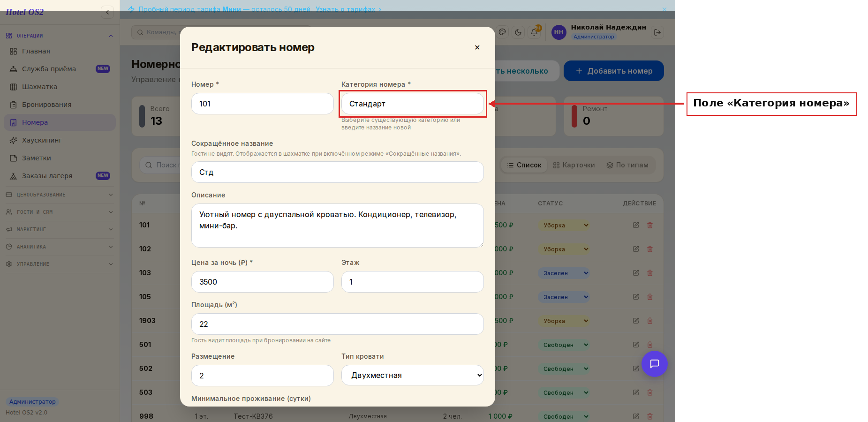Open status dropdown for room 1903
Image resolution: width=868 pixels, height=422 pixels.
pos(564,321)
